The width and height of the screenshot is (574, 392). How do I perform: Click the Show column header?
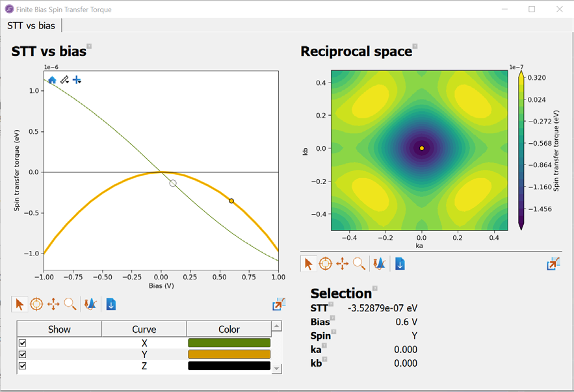pos(59,329)
